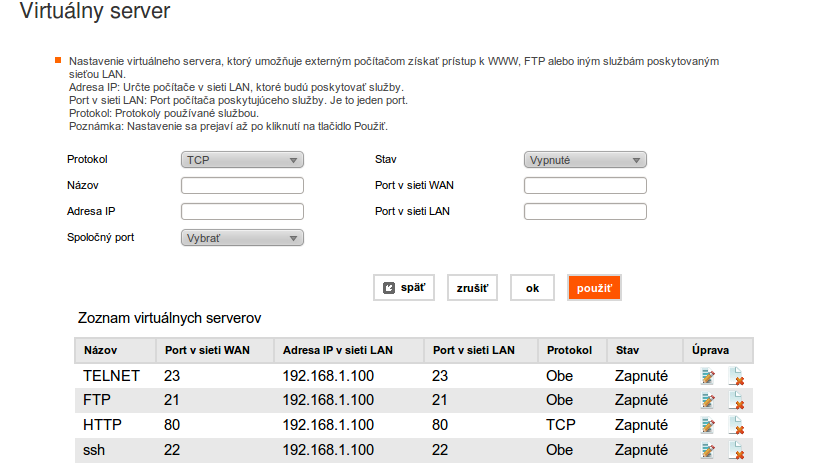Apply settings with the orange použiť button
Viewport: 816px width, 470px height.
tap(594, 288)
